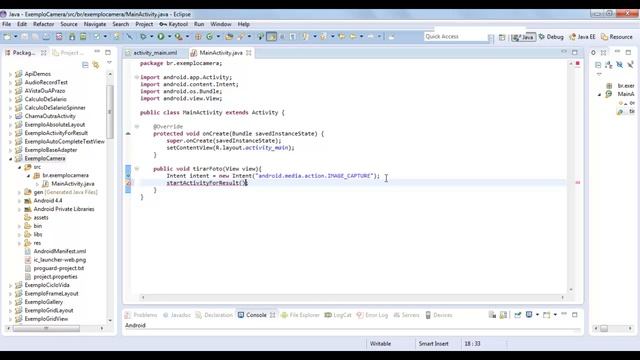
Task: Click the Back navigation arrow icon
Action: 353,37
